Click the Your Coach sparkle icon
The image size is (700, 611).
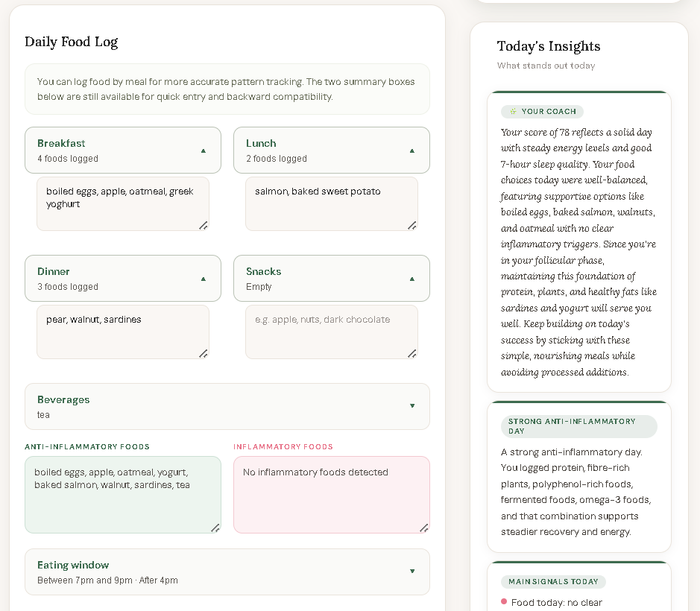513,112
